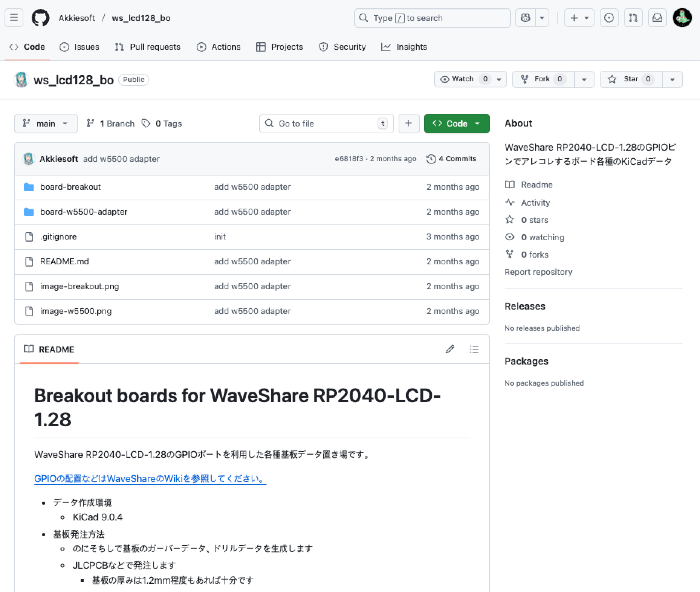This screenshot has height=592, width=700.
Task: Expand the Fork options dropdown arrow
Action: coord(584,79)
